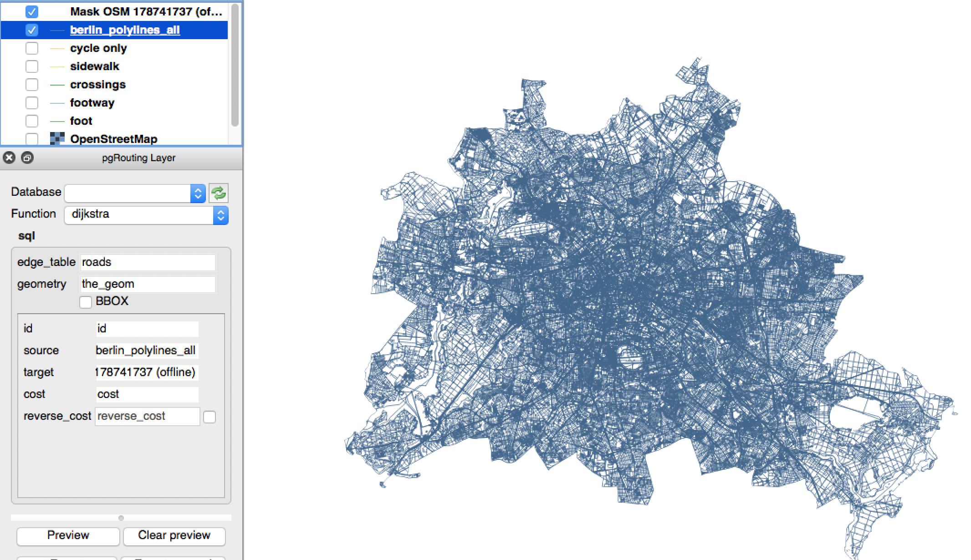This screenshot has width=971, height=560.
Task: Click the geometry label
Action: [41, 284]
